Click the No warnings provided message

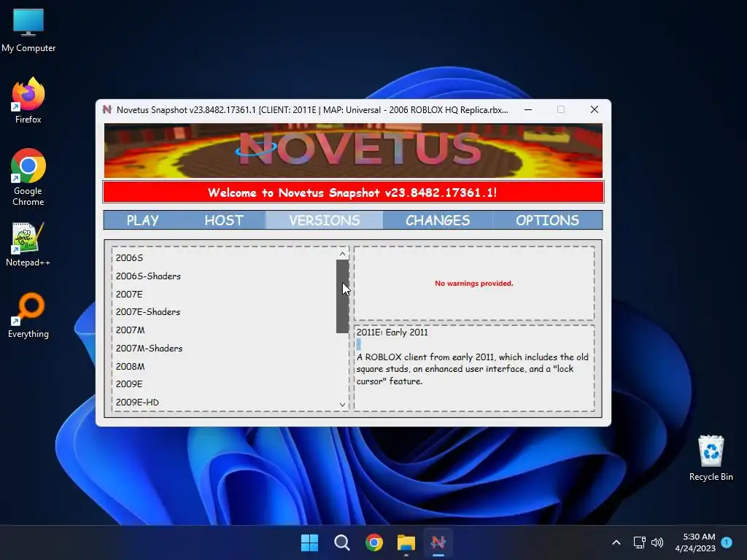pyautogui.click(x=474, y=284)
